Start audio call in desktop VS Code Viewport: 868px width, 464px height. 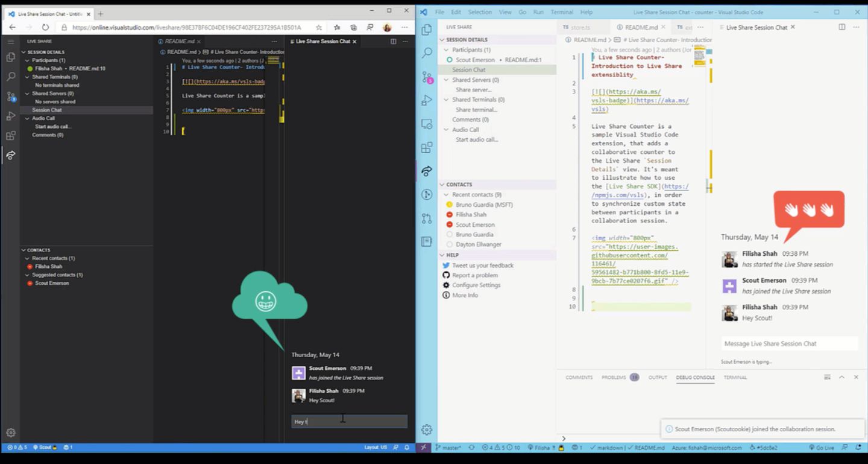(477, 139)
